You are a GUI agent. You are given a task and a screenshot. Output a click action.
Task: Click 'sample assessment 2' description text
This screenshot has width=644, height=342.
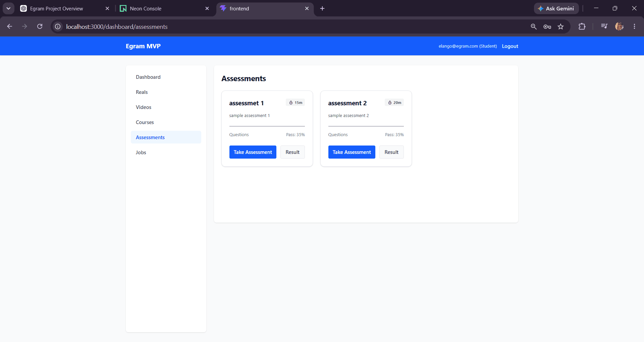click(x=348, y=116)
